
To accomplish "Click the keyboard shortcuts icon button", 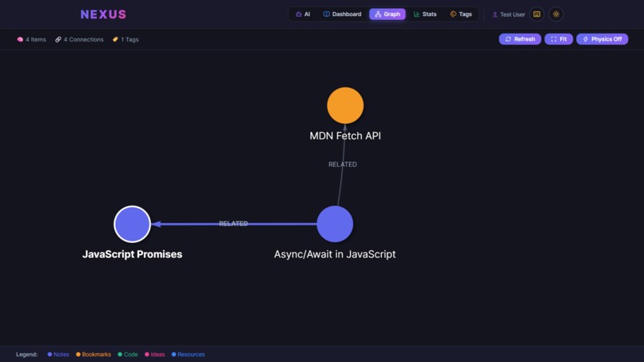I will (537, 14).
